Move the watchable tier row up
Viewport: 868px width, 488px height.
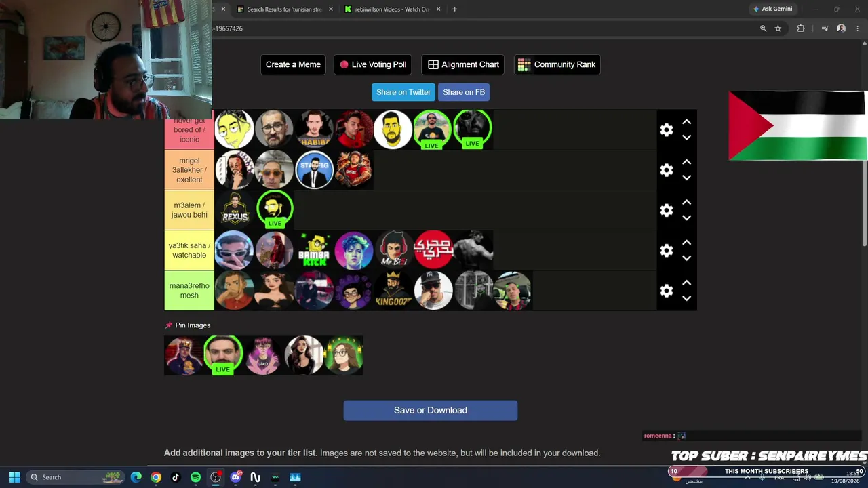[686, 243]
